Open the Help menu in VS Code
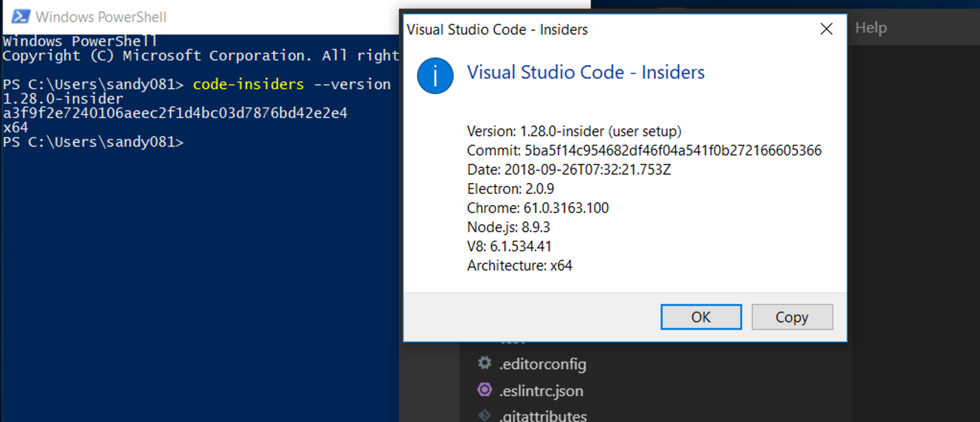Image resolution: width=980 pixels, height=422 pixels. point(871,28)
